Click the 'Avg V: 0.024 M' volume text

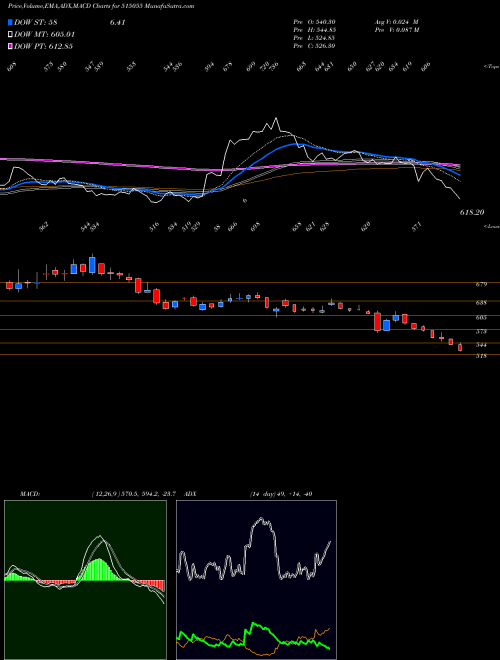tap(396, 21)
